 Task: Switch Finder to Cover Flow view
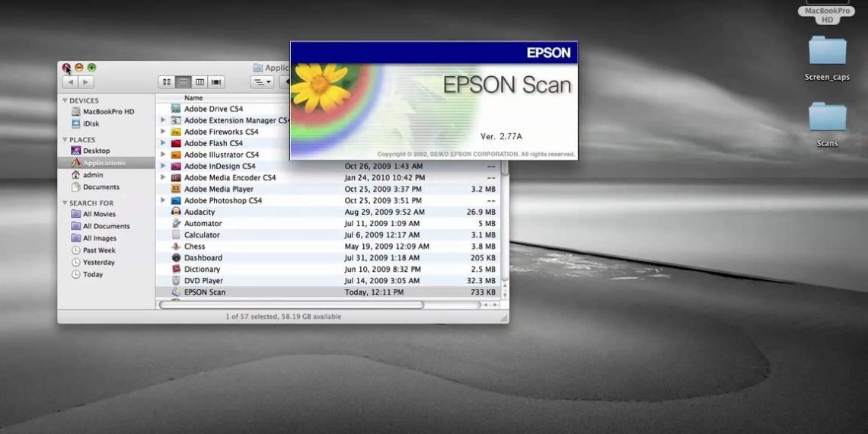click(216, 82)
